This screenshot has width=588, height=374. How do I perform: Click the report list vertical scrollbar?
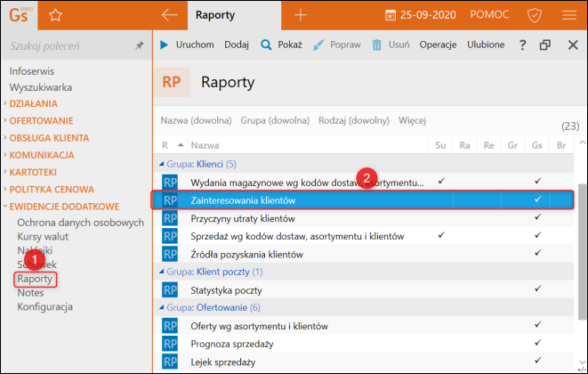pos(583,251)
